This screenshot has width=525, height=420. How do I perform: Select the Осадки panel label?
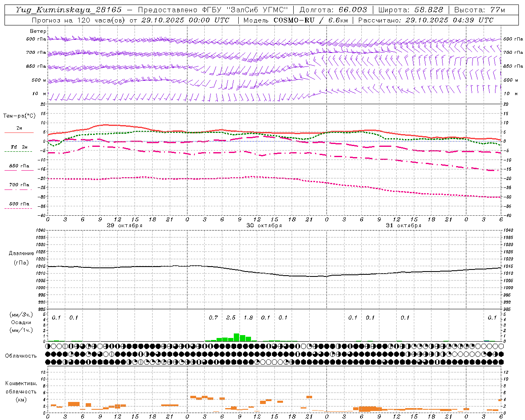click(x=21, y=322)
